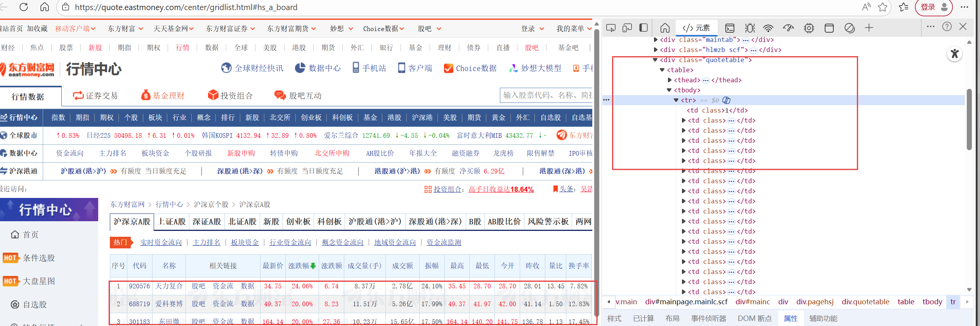Screen dimensions: 980x326
Task: Click 高手日收益达18.64% link
Action: (501, 189)
